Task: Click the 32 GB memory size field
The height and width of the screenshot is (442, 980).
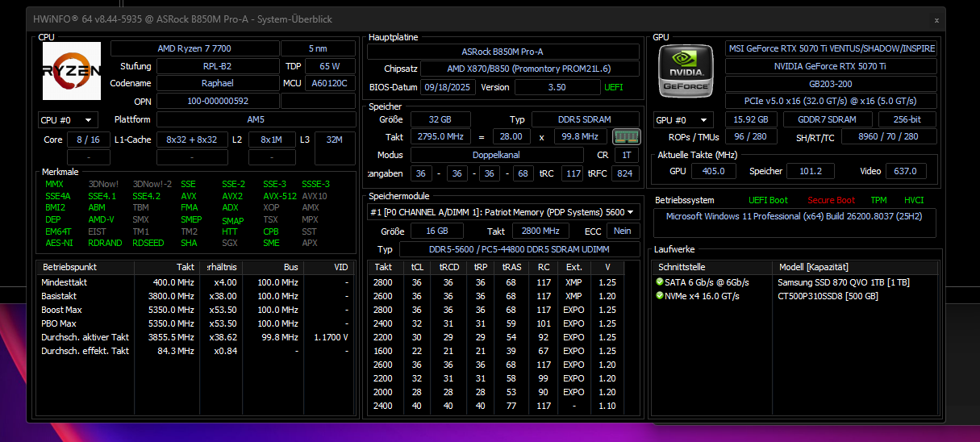Action: coord(440,119)
